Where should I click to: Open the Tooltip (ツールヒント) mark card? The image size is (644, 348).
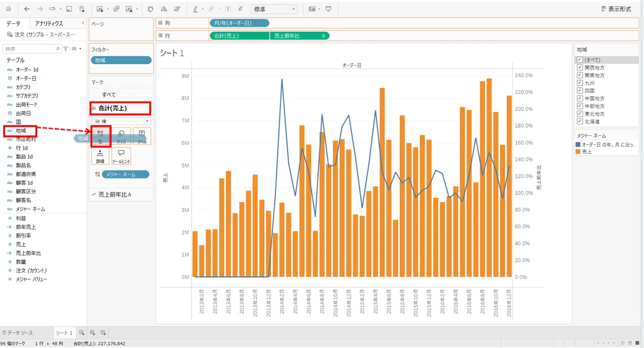121,156
